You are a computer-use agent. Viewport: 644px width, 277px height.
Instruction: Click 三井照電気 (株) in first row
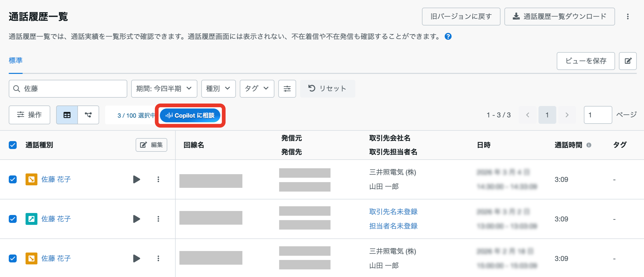tap(392, 172)
